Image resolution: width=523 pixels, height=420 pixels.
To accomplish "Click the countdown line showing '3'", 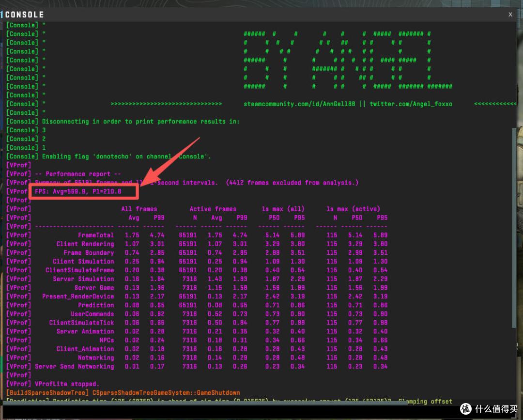I will (x=44, y=130).
